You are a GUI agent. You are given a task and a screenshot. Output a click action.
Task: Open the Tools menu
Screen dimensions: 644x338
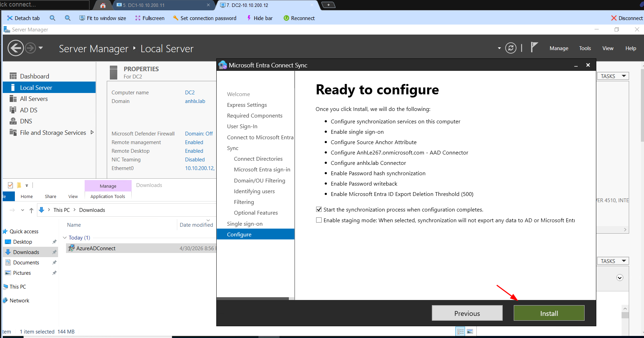coord(585,48)
